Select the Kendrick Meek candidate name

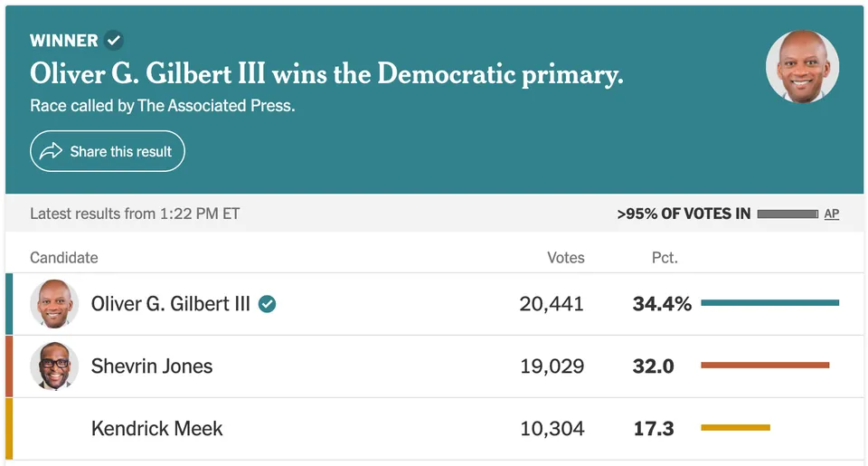click(x=156, y=428)
